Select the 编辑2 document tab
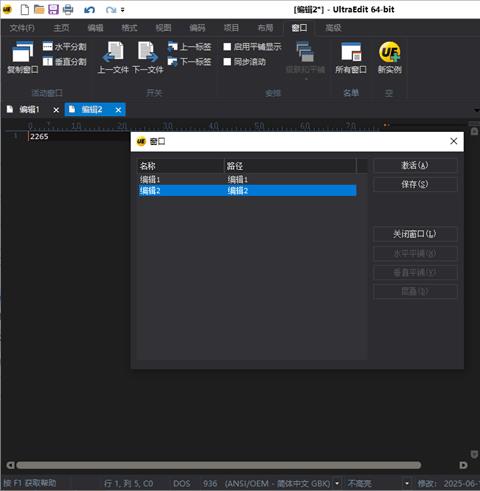480x491 pixels. 92,109
